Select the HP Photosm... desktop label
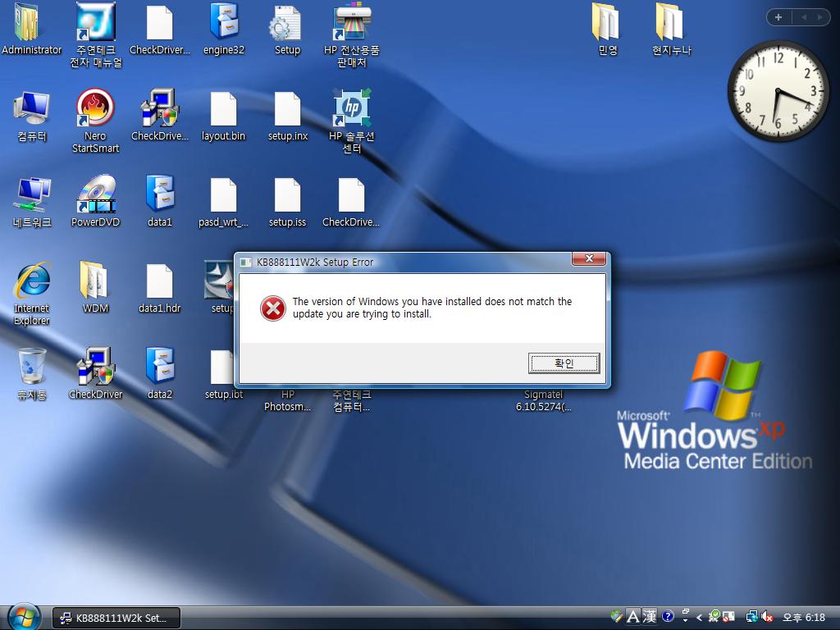 click(x=288, y=400)
